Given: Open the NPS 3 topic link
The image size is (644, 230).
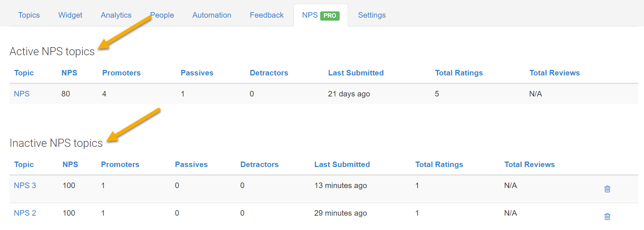Looking at the screenshot, I should pos(25,185).
